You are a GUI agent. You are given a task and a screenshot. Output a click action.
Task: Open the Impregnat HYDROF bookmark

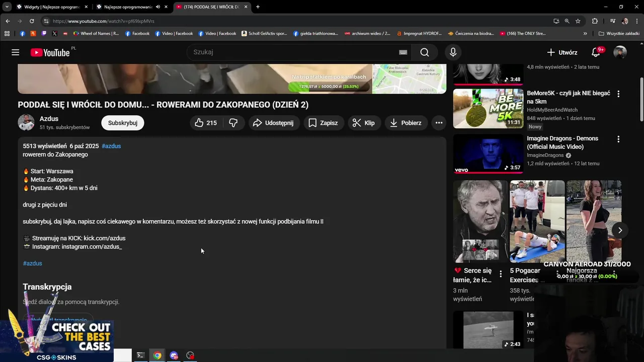[419, 34]
